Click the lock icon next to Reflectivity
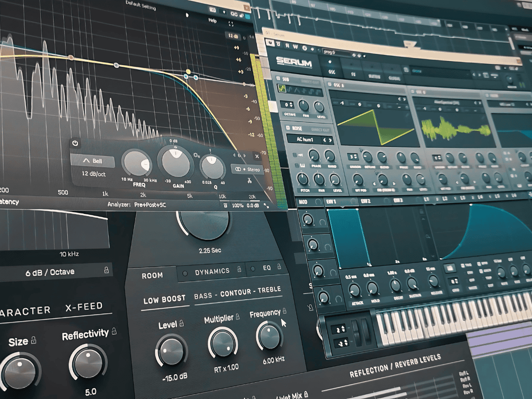Viewport: 532px width, 399px height. [114, 331]
